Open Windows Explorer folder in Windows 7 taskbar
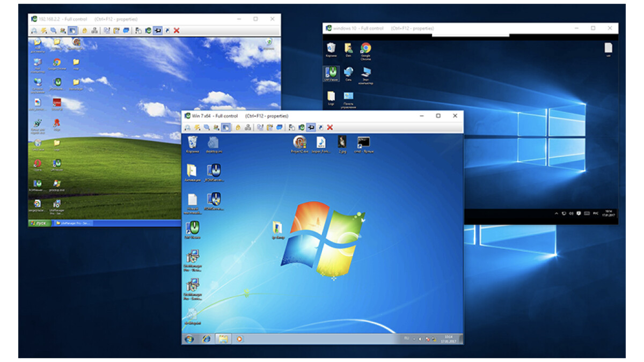 coord(223,339)
